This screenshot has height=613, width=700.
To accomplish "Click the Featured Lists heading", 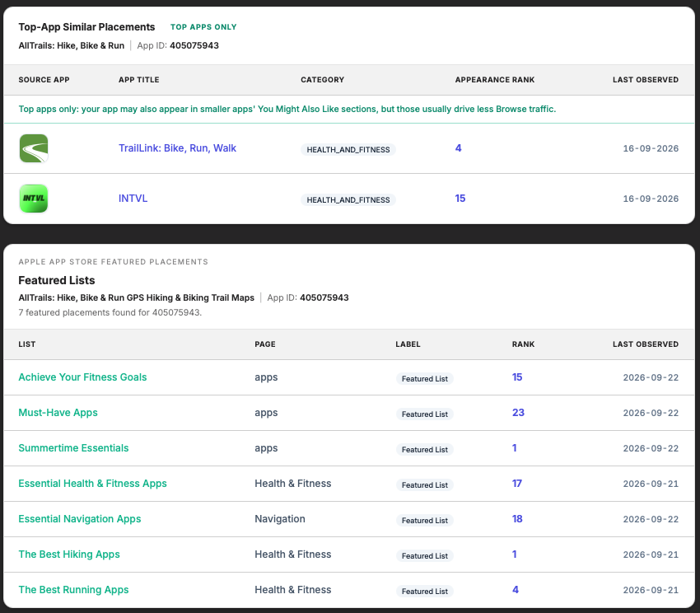I will point(57,280).
